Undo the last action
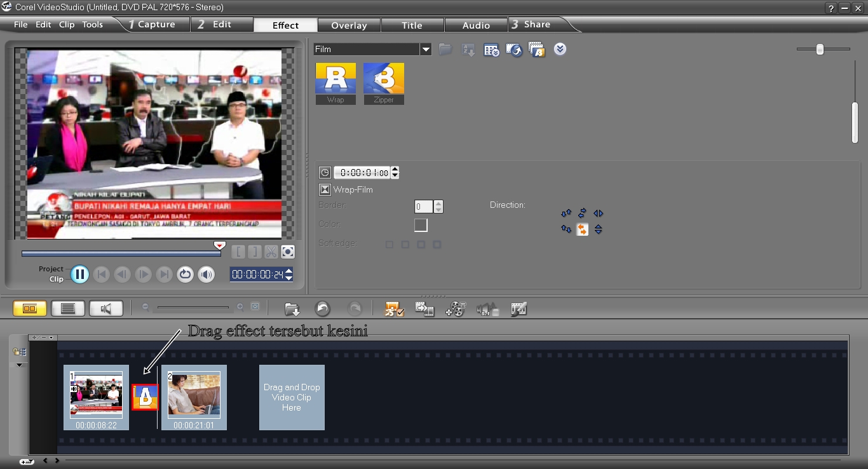Image resolution: width=868 pixels, height=469 pixels. coord(322,309)
